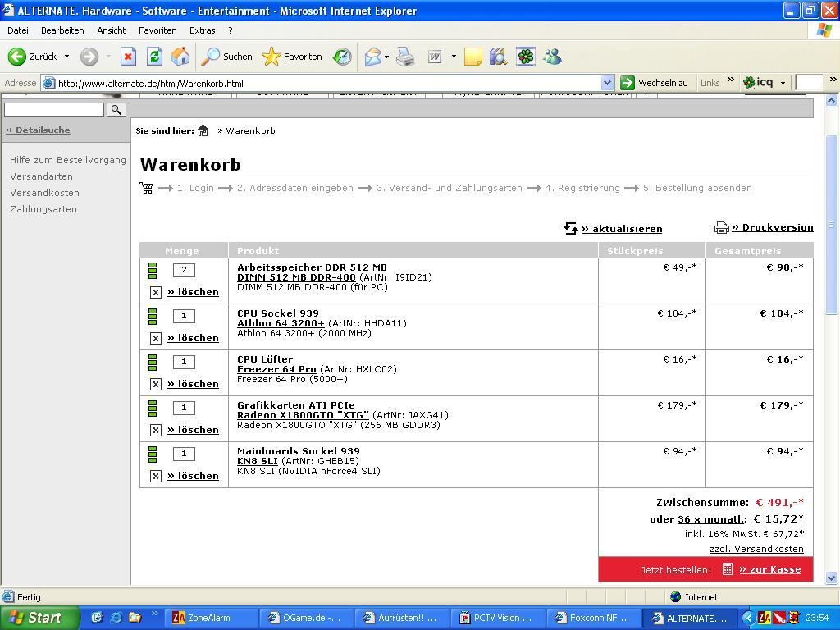Refresh the page with the green arrows icon
Screen dimensions: 840x630
pos(155,57)
